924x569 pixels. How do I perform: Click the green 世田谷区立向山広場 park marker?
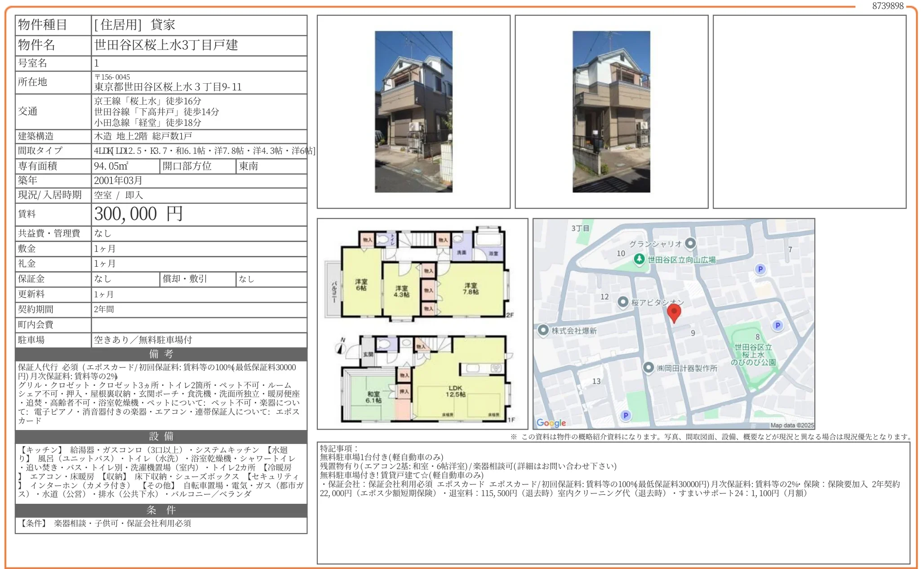coord(639,259)
